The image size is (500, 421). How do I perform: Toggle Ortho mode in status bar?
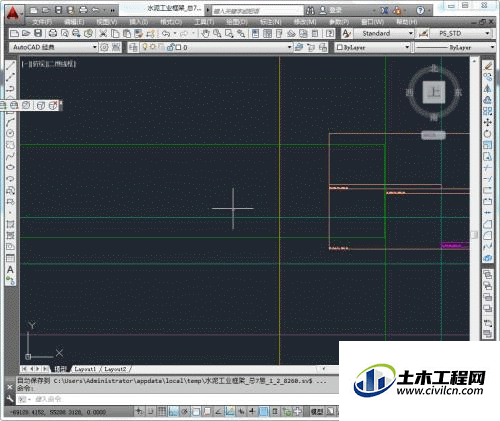click(173, 412)
